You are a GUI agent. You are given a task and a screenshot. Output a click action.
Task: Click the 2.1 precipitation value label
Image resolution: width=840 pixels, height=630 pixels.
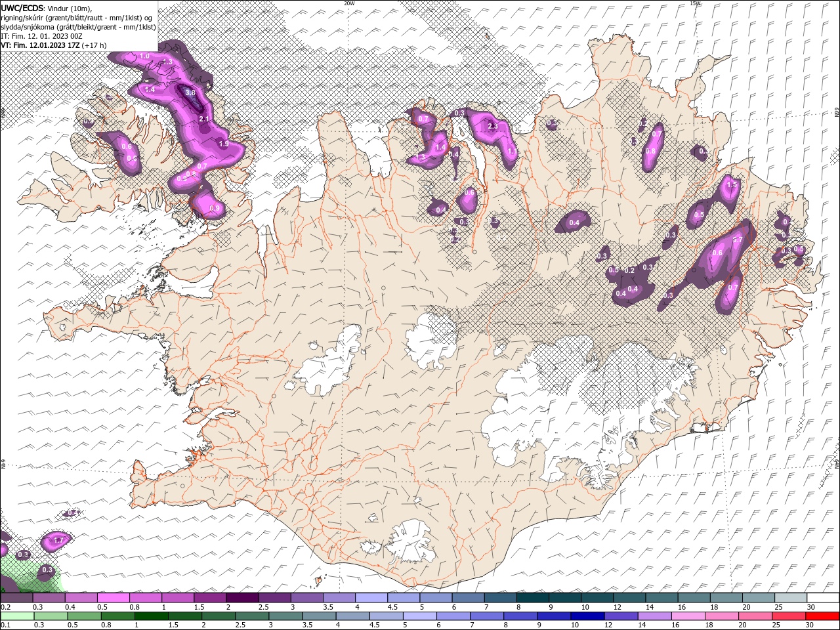click(x=203, y=119)
